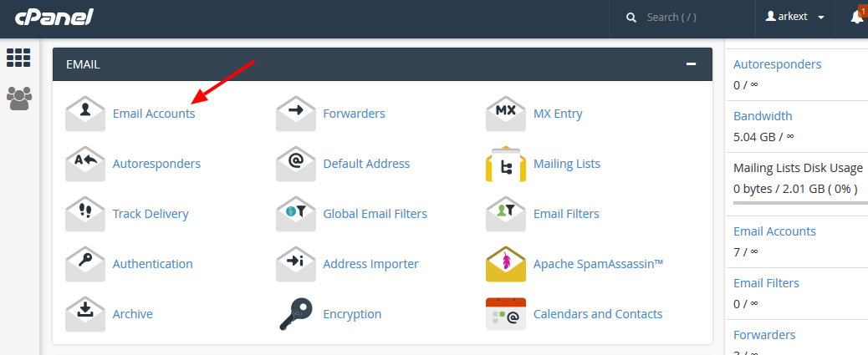The height and width of the screenshot is (355, 868).
Task: Collapse the EMAIL section with minus
Action: [691, 64]
